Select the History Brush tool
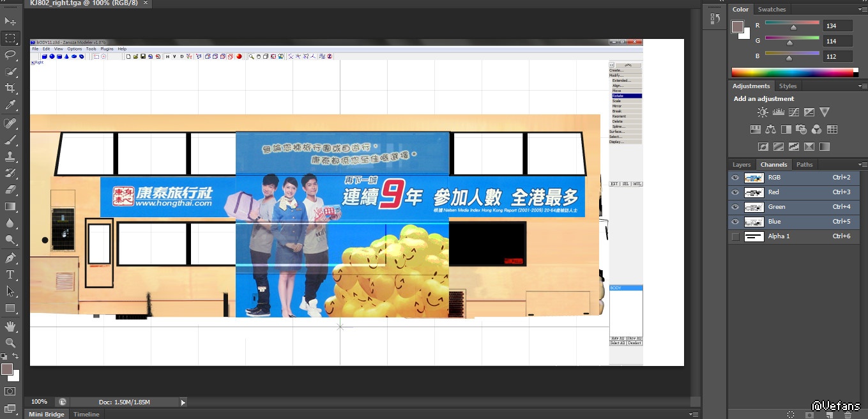868x419 pixels. tap(10, 173)
